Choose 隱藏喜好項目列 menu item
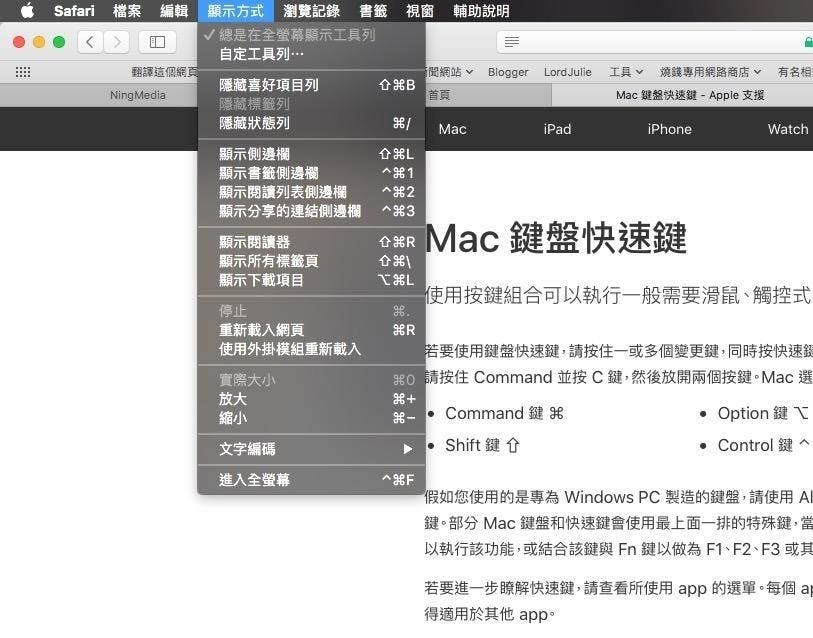The width and height of the screenshot is (813, 638). [x=312, y=85]
